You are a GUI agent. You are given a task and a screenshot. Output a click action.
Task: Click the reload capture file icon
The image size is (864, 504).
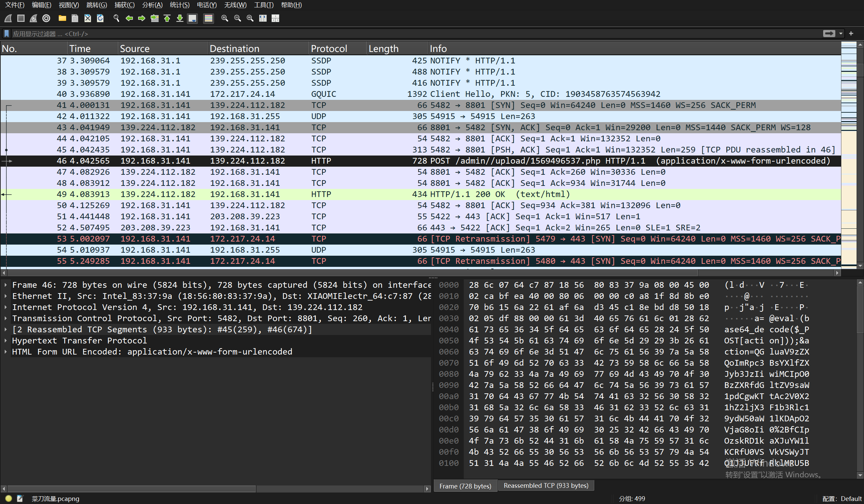click(x=100, y=18)
